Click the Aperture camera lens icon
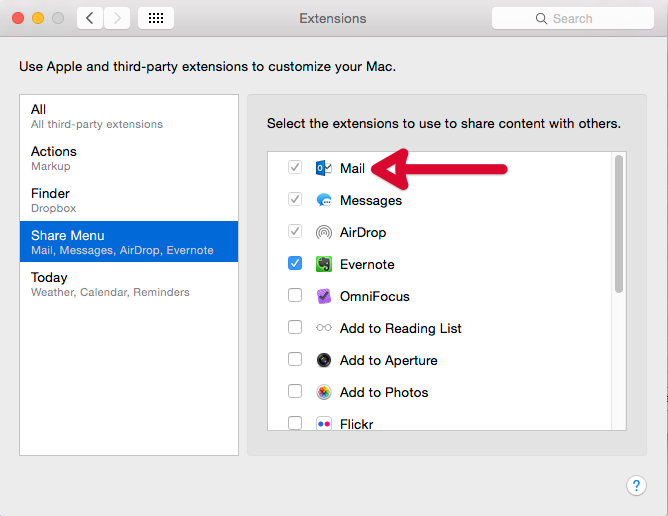 point(324,360)
